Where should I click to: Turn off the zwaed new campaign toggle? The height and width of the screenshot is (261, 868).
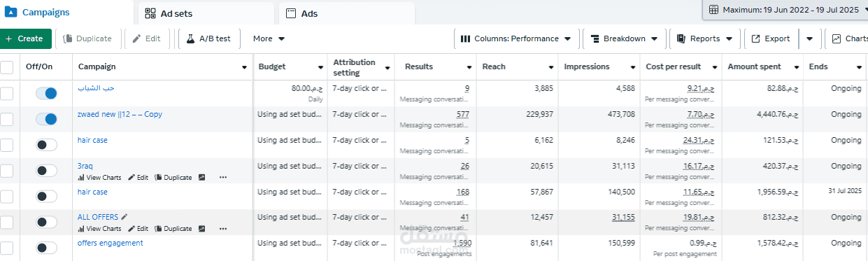click(46, 119)
